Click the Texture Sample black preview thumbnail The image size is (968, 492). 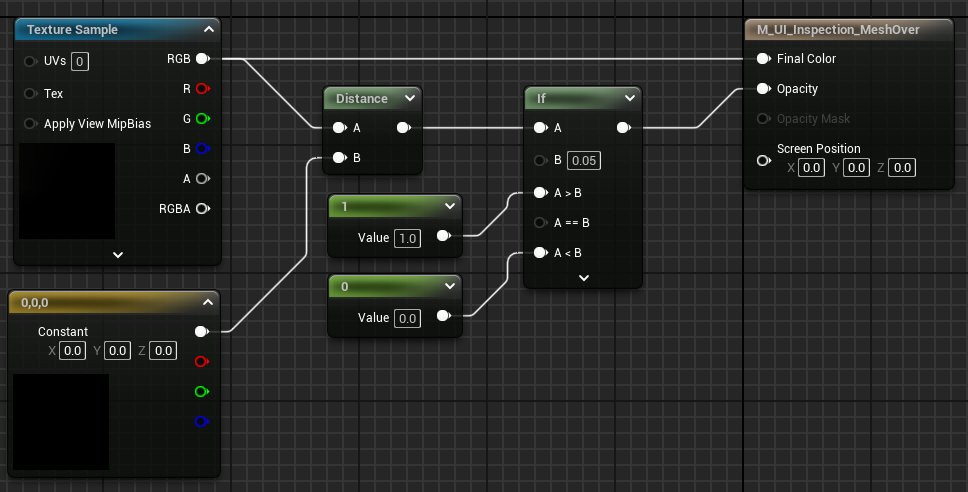coord(67,191)
